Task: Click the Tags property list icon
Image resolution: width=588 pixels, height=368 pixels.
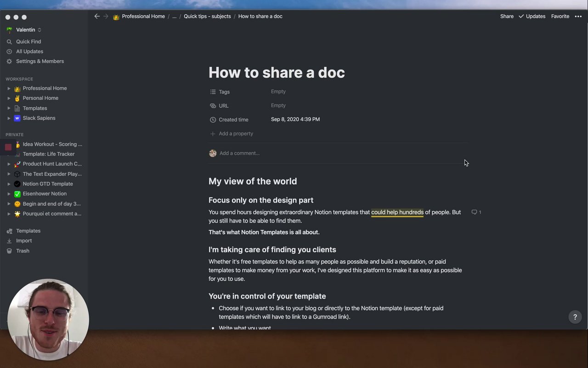Action: coord(213,92)
